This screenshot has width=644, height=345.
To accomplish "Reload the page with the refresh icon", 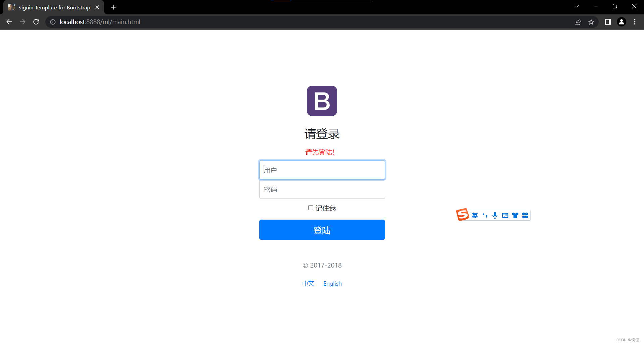I will (x=36, y=22).
